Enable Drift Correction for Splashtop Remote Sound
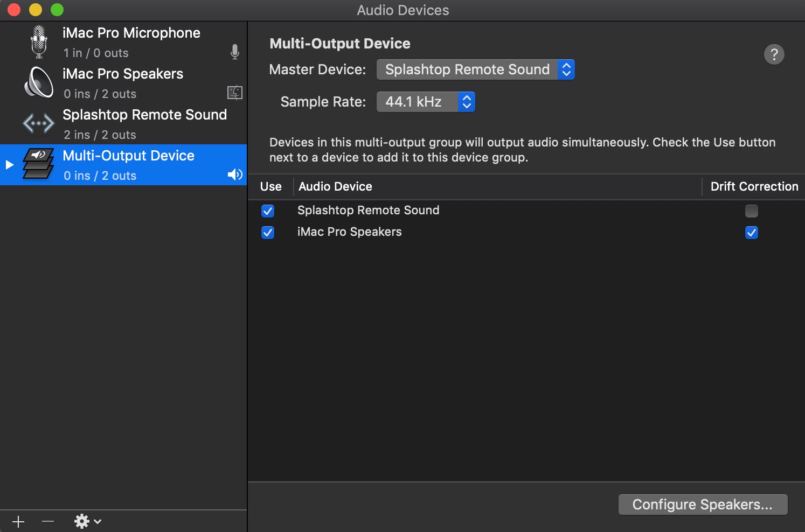Image resolution: width=805 pixels, height=532 pixels. coord(752,211)
